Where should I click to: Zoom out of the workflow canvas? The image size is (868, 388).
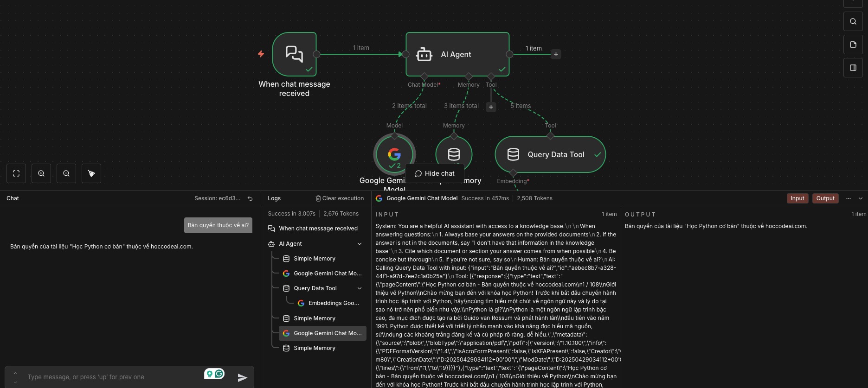66,173
